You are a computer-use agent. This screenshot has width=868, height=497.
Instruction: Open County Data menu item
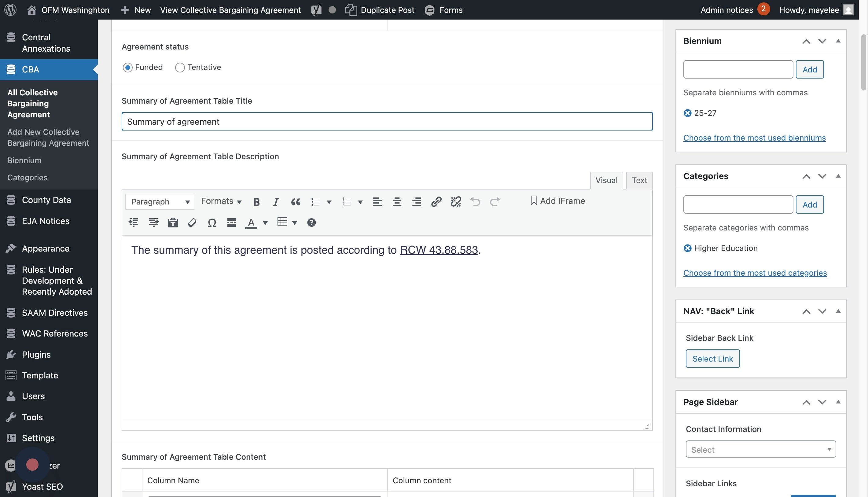tap(46, 200)
